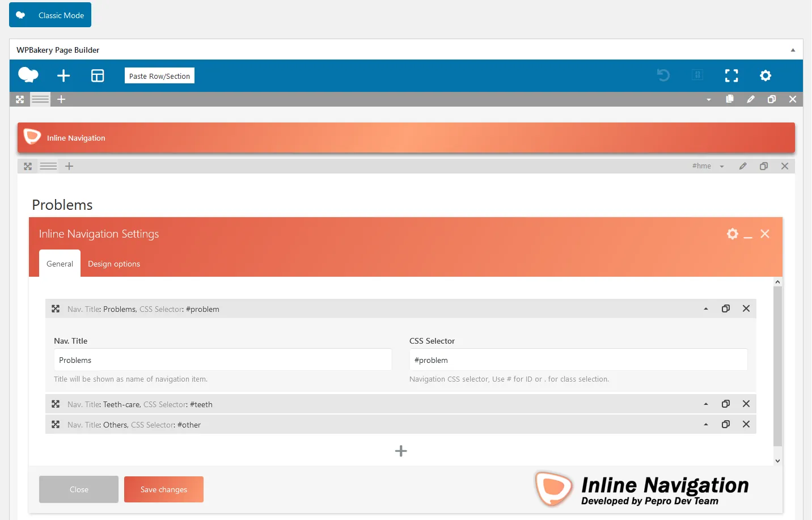812x520 pixels.
Task: Change column layout of the #hme row
Action: pyautogui.click(x=48, y=166)
